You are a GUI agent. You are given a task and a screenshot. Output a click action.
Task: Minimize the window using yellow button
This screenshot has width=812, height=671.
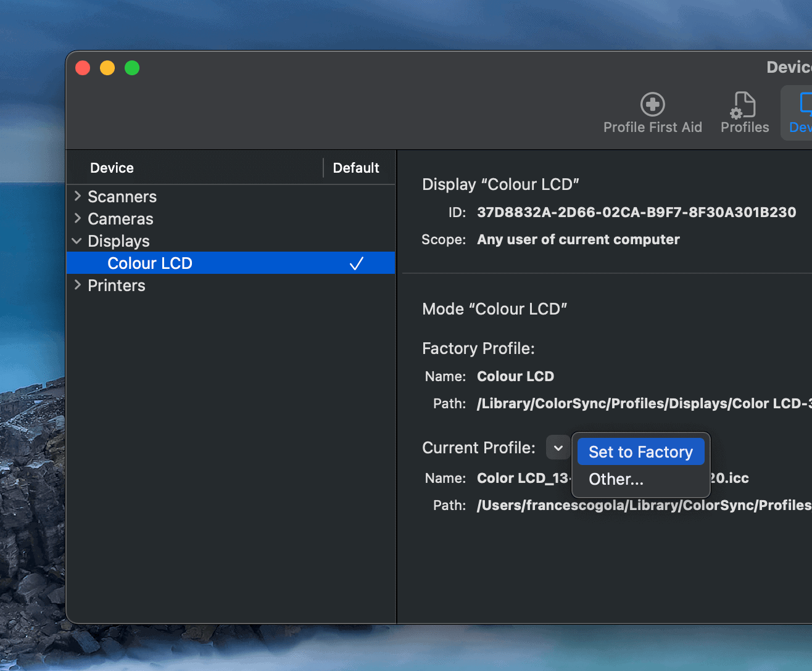[x=107, y=68]
